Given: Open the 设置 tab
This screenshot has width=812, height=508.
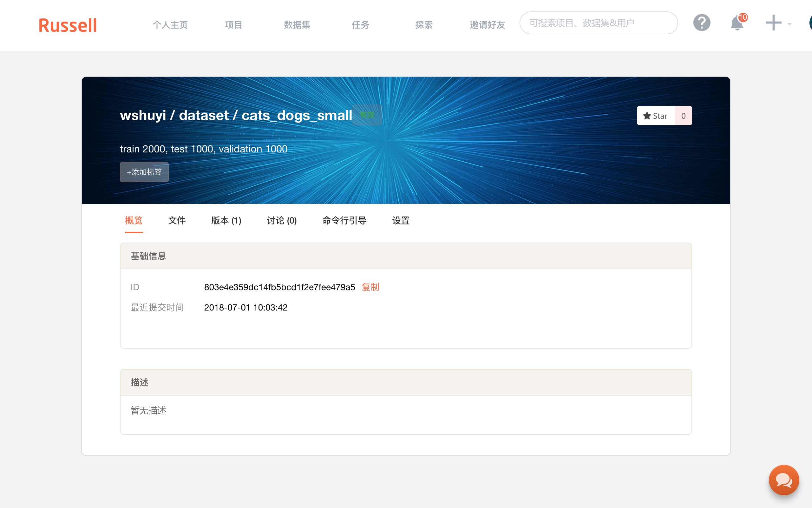Looking at the screenshot, I should click(401, 220).
